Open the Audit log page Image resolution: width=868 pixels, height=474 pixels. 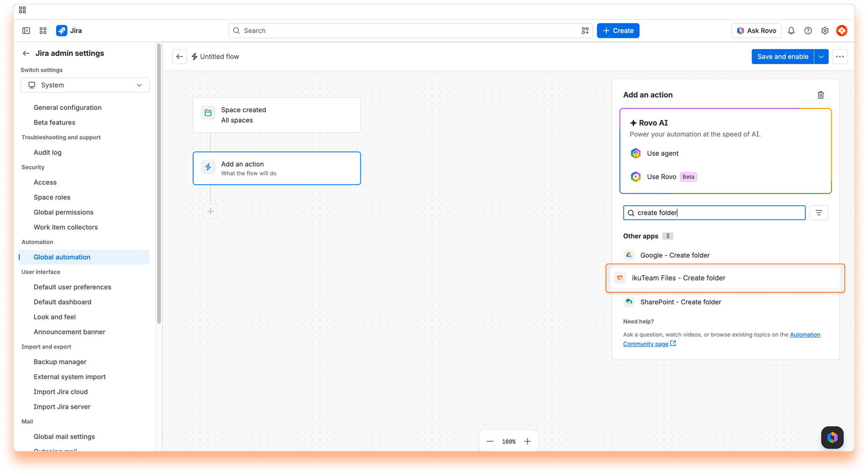(48, 152)
